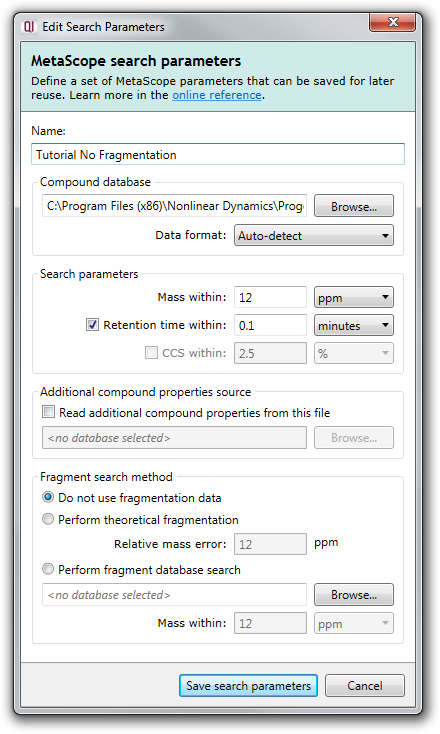Click the Fragment search method group label
This screenshot has height=734, width=440.
tap(106, 477)
